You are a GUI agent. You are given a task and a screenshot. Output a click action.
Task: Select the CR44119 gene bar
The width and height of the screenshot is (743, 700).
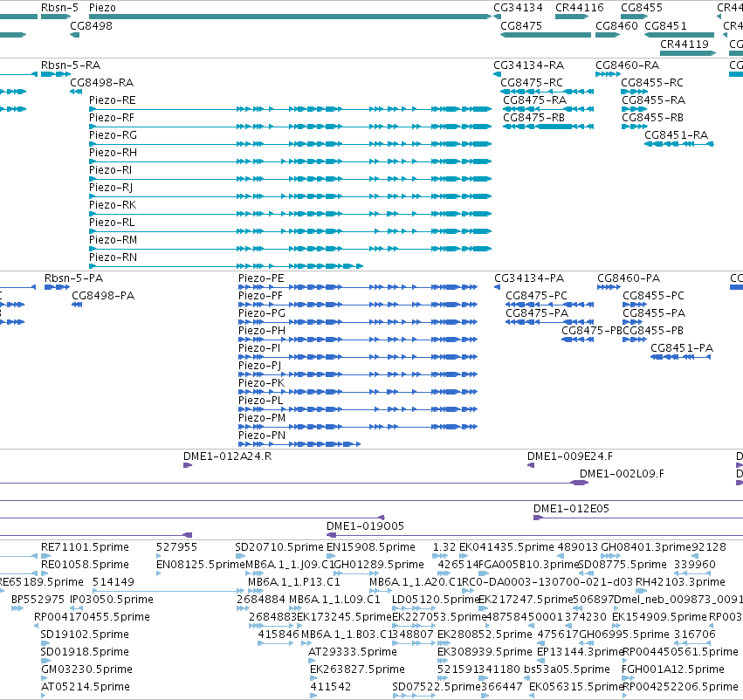(x=688, y=53)
